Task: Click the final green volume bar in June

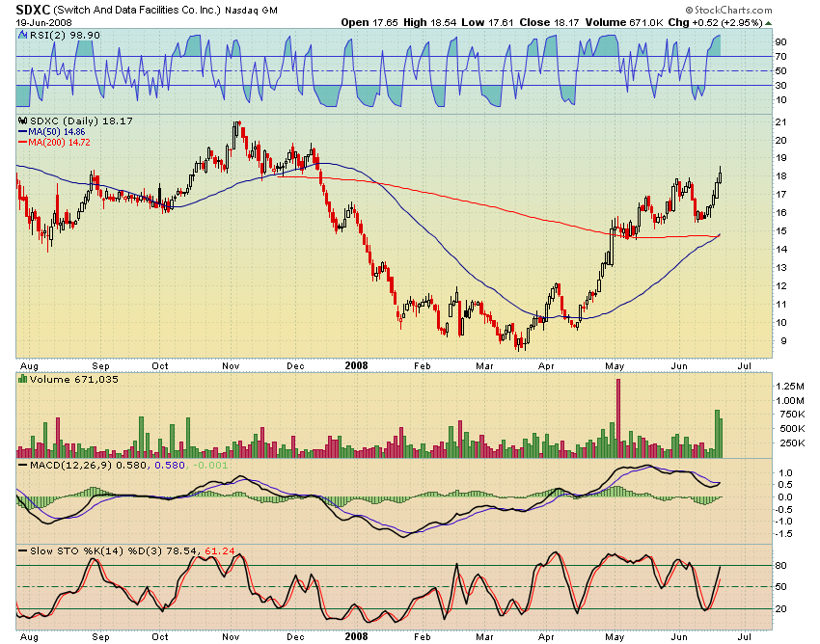Action: coord(722,438)
